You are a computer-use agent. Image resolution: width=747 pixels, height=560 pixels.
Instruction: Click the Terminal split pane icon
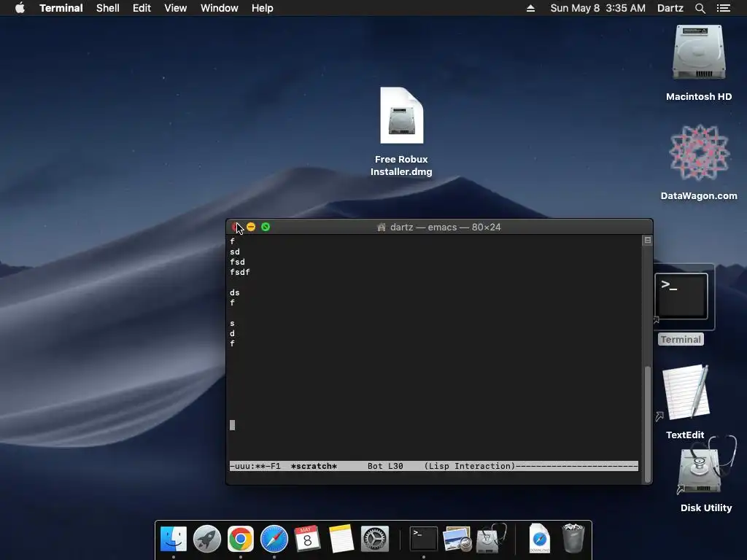point(648,241)
